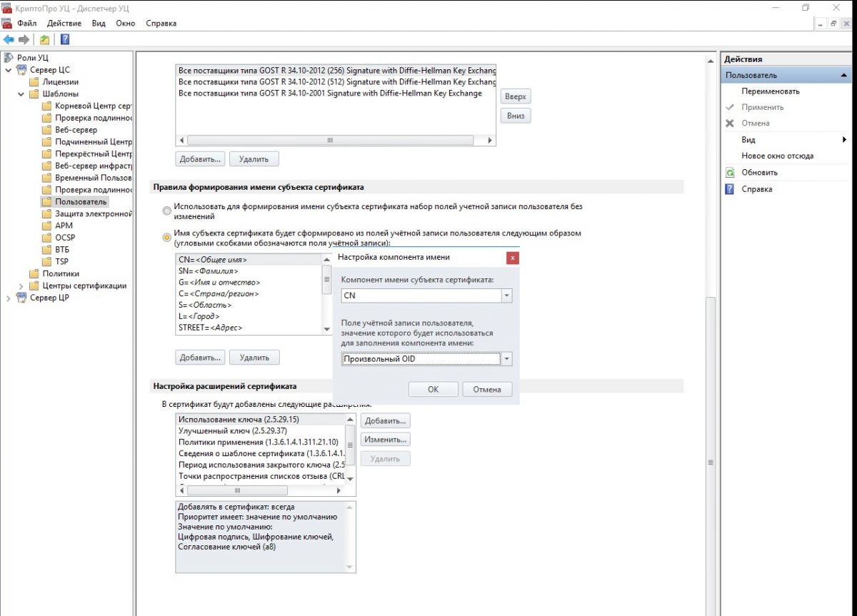Click the blue Help toolbar icon
The width and height of the screenshot is (857, 616).
(64, 39)
